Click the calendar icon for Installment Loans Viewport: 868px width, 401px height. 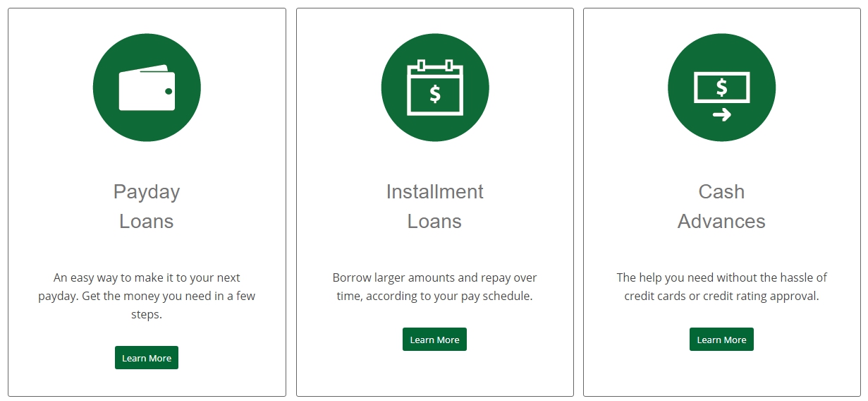435,88
